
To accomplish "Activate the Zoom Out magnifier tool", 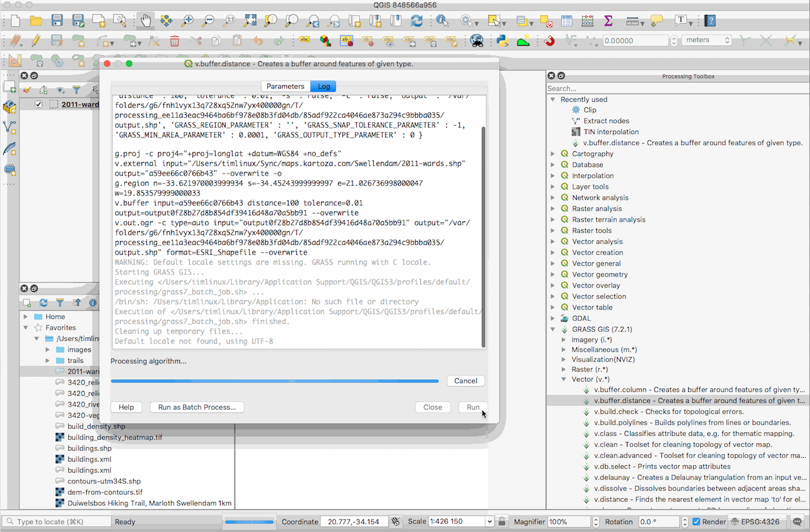I will 208,21.
